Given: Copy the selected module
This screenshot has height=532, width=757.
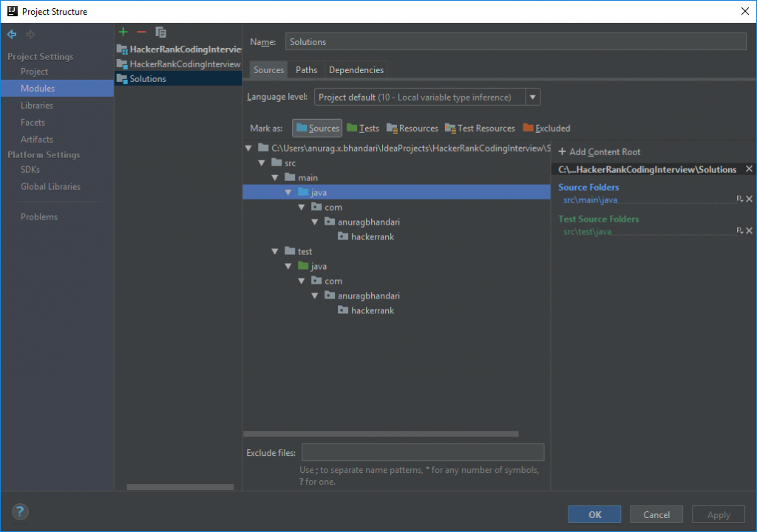Looking at the screenshot, I should click(160, 33).
